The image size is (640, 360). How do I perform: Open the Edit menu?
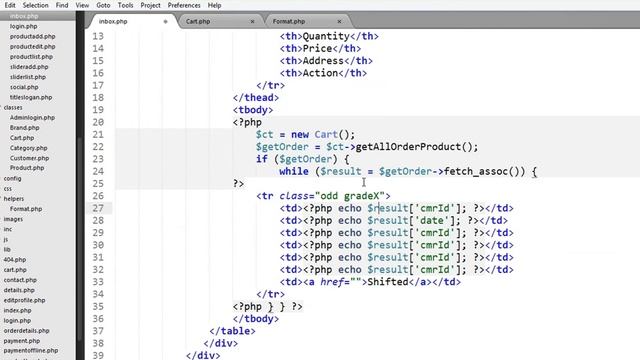10,5
